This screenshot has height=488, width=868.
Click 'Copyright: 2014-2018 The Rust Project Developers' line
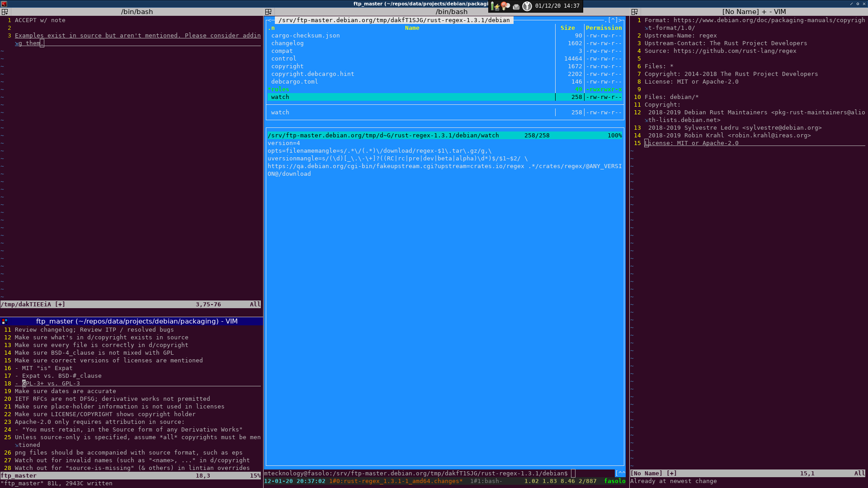[x=731, y=74]
